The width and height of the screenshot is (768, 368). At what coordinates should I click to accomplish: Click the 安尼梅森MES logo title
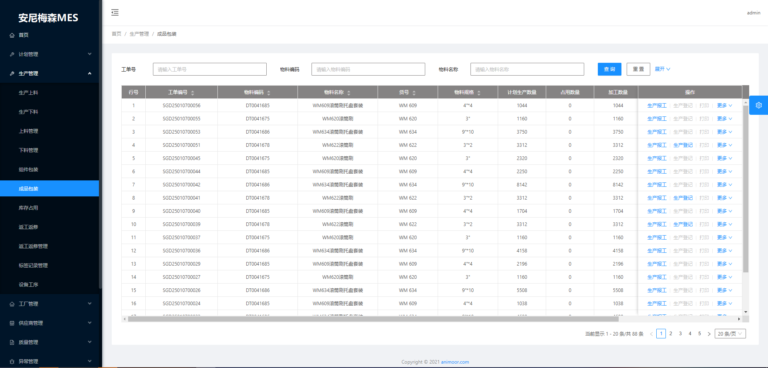tap(48, 18)
